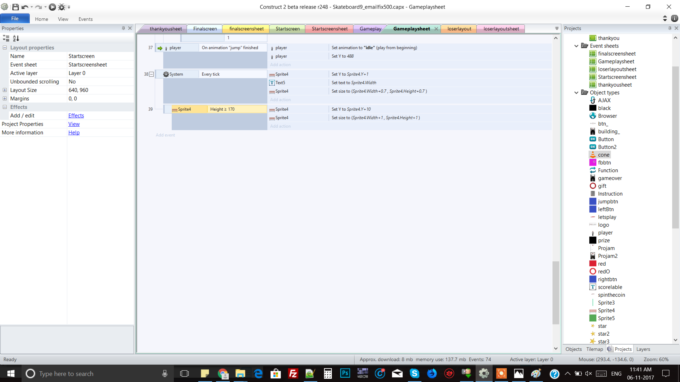The image size is (680, 382).
Task: Open the Effects link
Action: click(76, 116)
